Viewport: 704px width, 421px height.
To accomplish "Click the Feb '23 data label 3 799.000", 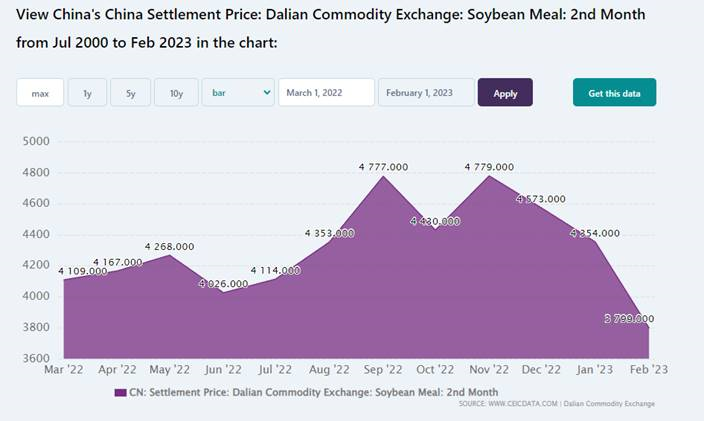I will (x=630, y=319).
